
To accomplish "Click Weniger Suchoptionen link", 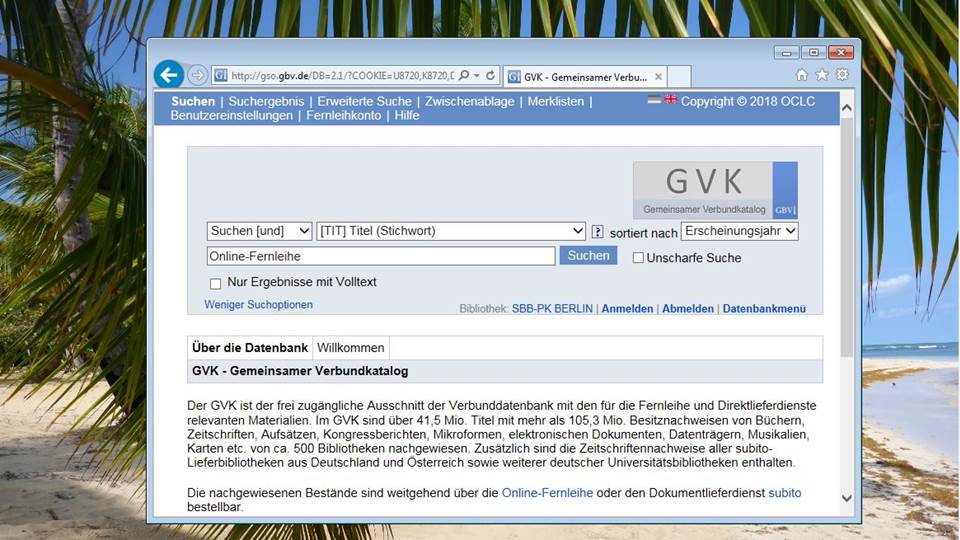I will pos(258,305).
